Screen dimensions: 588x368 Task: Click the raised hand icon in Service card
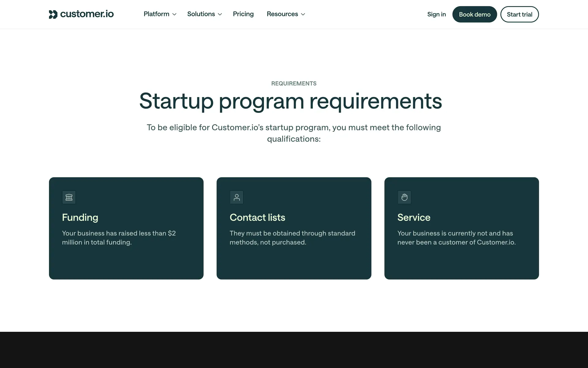coord(404,197)
